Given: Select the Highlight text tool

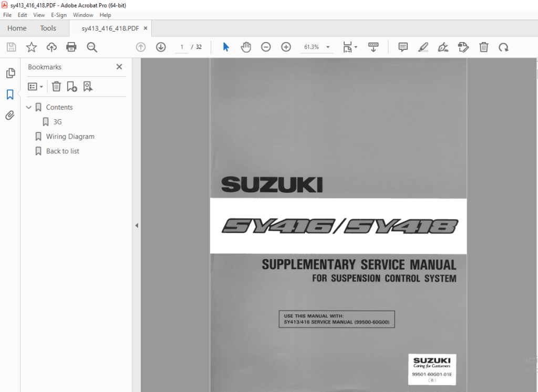Looking at the screenshot, I should (x=423, y=47).
